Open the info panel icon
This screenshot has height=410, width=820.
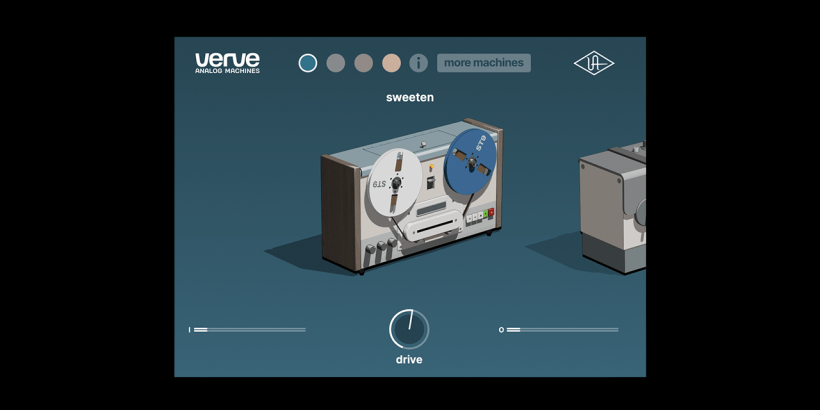(x=418, y=63)
